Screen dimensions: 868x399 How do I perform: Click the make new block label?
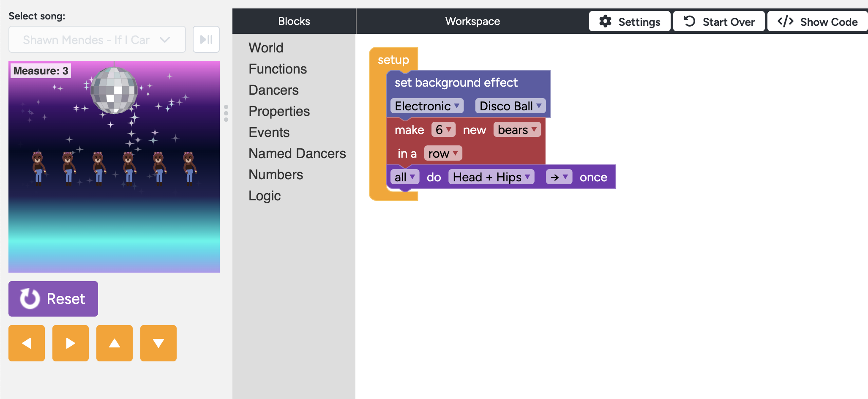click(409, 130)
